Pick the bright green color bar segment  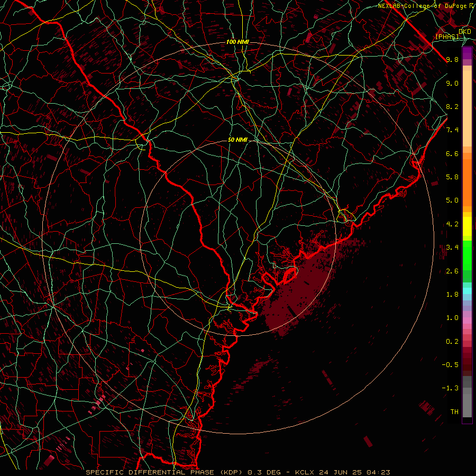point(467,255)
